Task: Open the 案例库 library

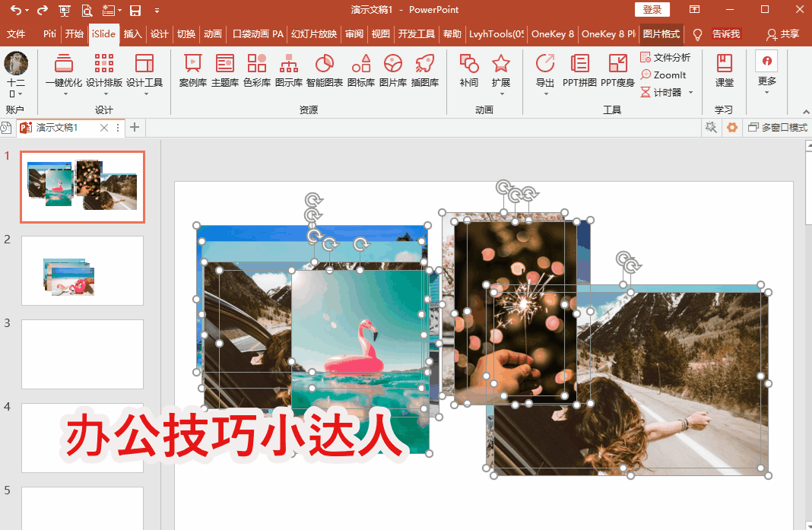Action: [192, 71]
